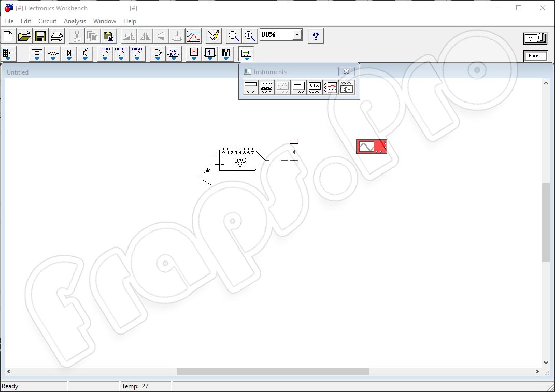Open the zoom percentage dropdown

[296, 34]
